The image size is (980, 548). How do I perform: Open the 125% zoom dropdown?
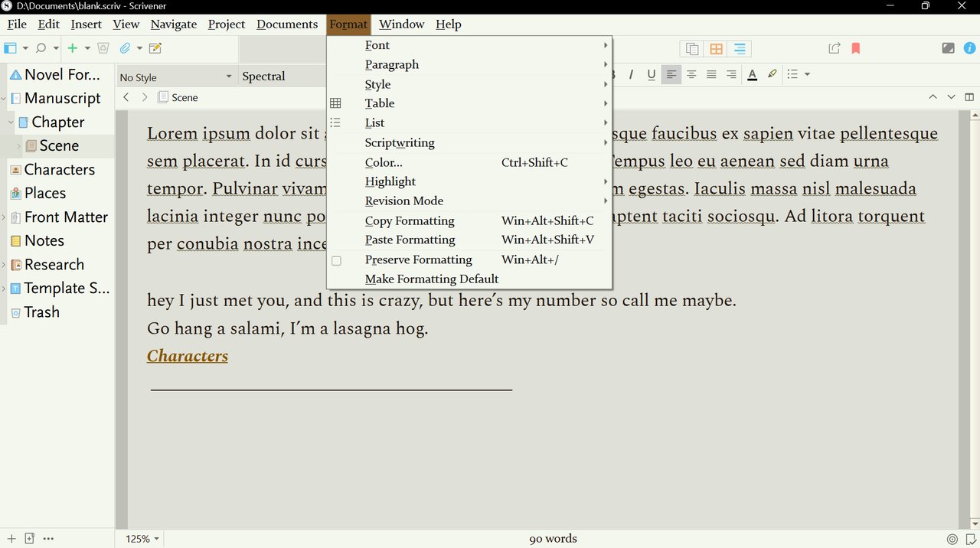coord(142,539)
